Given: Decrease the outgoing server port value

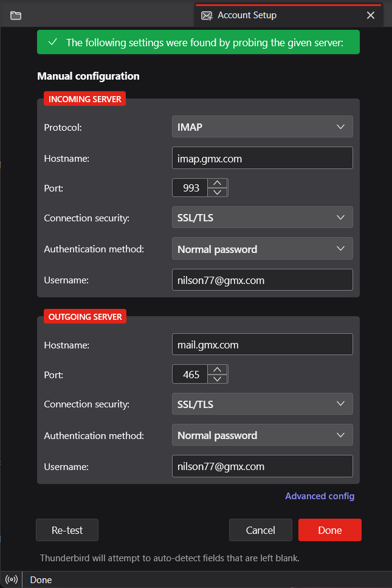Looking at the screenshot, I should [218, 378].
